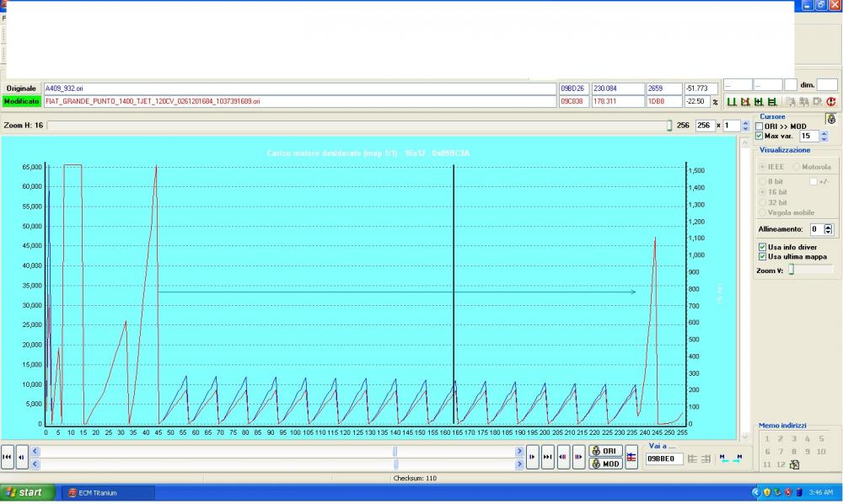Increase the Allineamento spinner value
Viewport: 843px width, 504px height.
tap(829, 227)
